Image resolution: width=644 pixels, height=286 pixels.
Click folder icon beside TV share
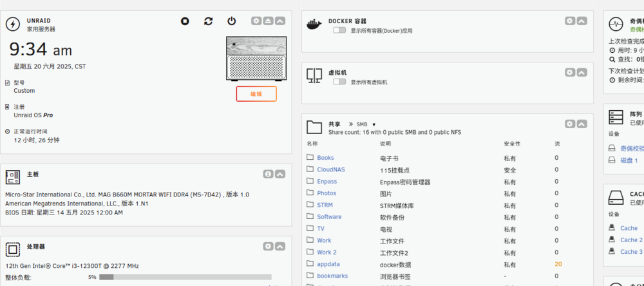coord(310,228)
